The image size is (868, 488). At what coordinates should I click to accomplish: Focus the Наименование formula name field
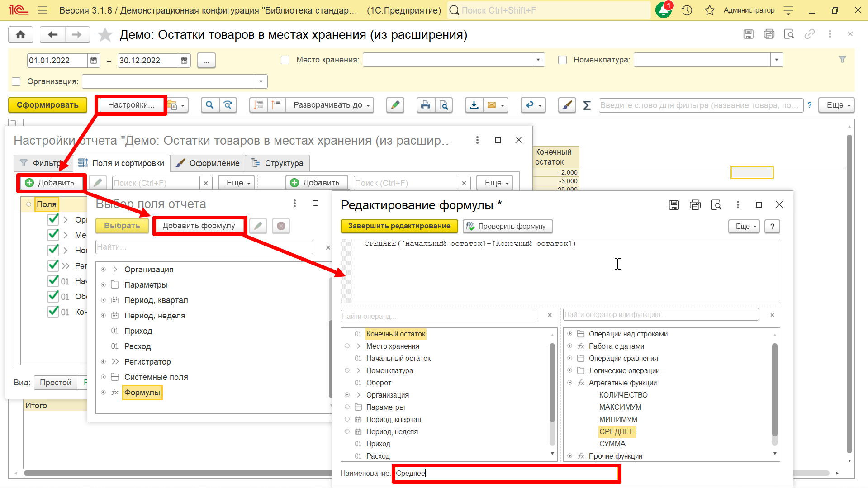[506, 473]
